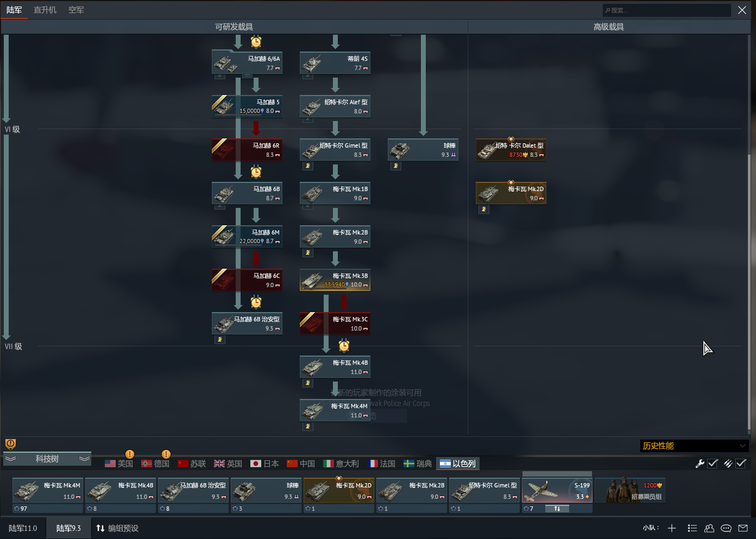Image resolution: width=756 pixels, height=539 pixels.
Task: Select the 英国 nation tab
Action: pos(228,464)
